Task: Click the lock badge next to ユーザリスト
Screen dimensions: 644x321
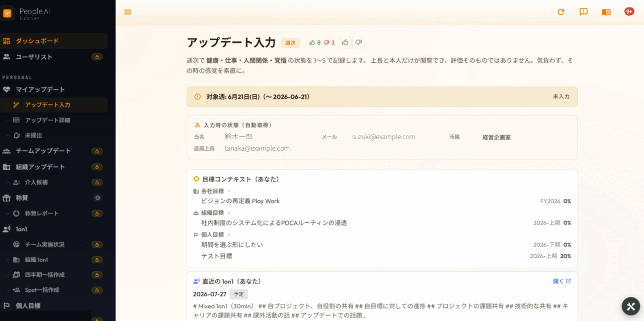Action: click(97, 57)
